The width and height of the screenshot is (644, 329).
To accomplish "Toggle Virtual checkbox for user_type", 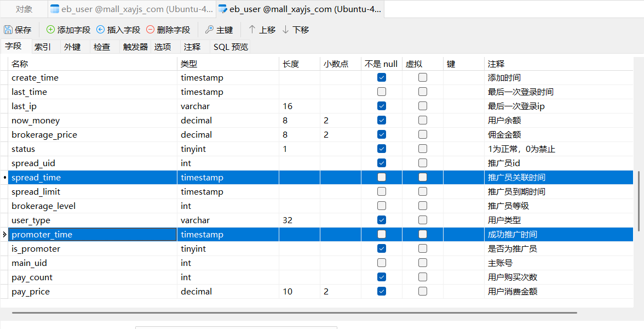I will (423, 220).
